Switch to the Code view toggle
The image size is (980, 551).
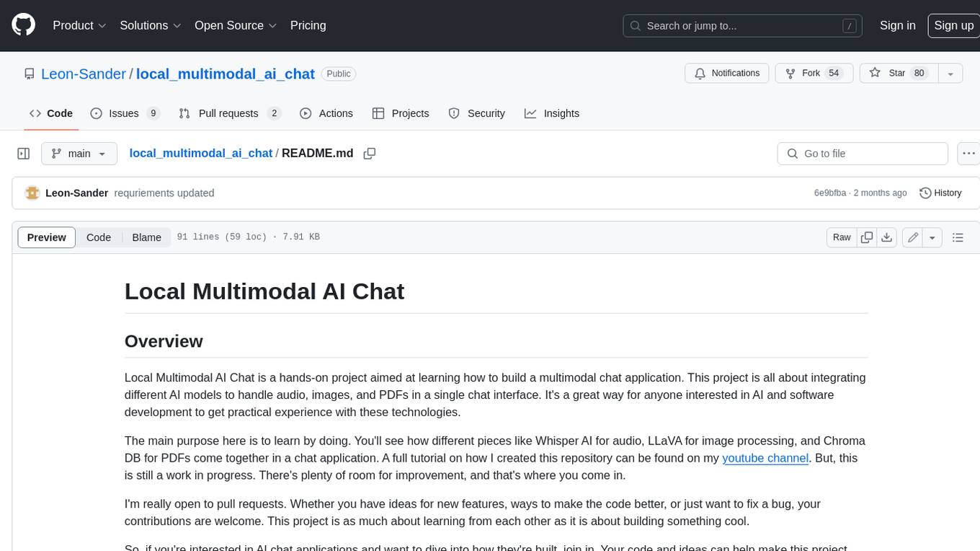click(99, 237)
